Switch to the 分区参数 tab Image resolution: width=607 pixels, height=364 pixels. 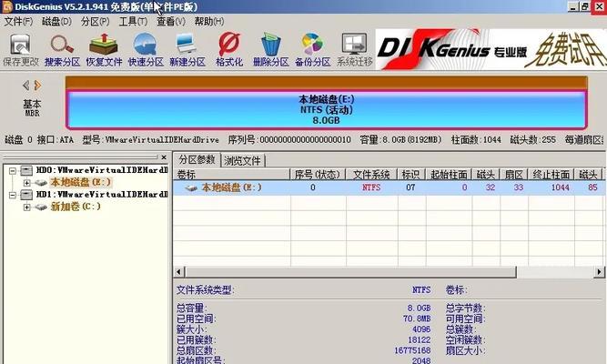(x=197, y=159)
